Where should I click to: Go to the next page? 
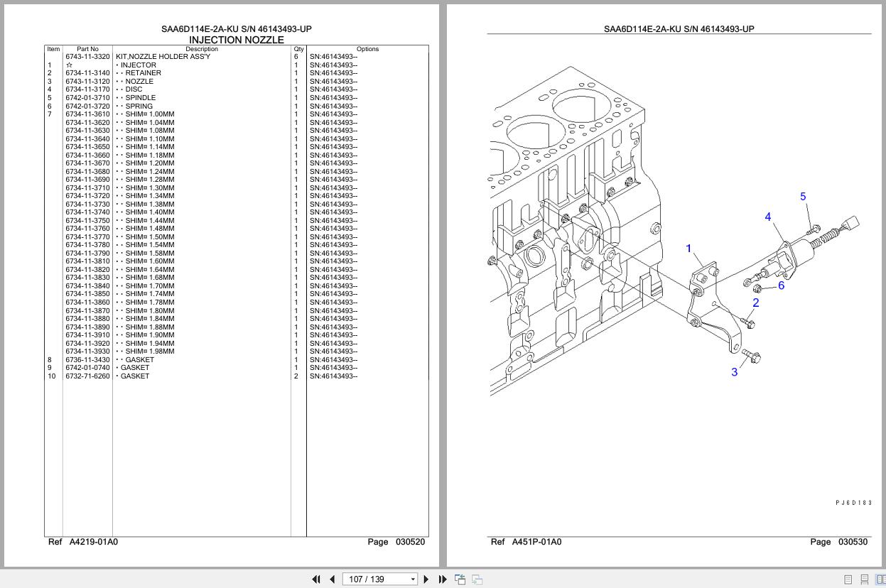(x=426, y=579)
